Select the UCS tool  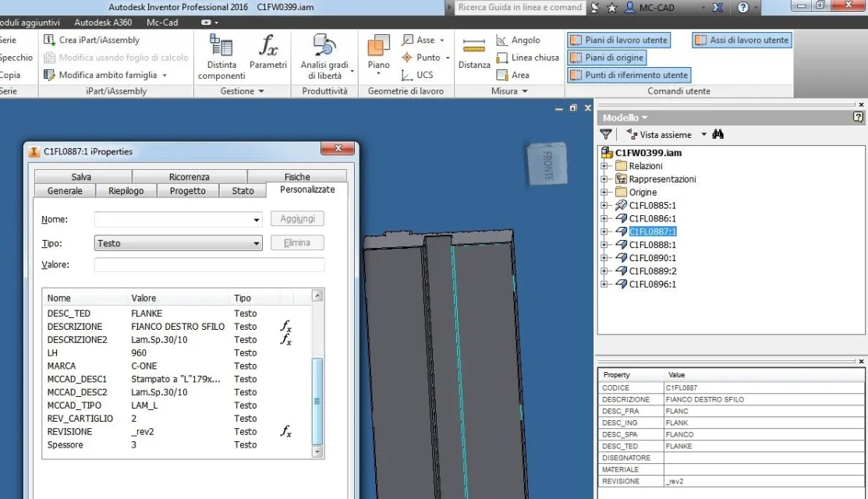(418, 75)
